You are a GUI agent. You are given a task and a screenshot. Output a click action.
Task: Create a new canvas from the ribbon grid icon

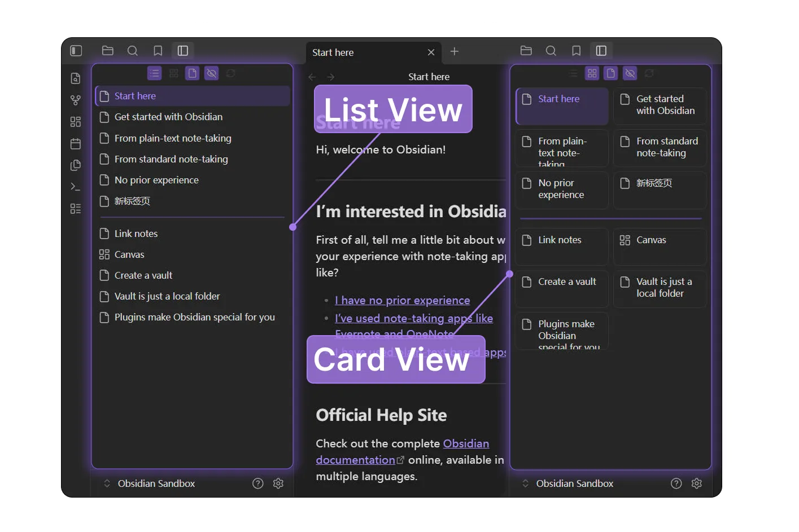[76, 122]
